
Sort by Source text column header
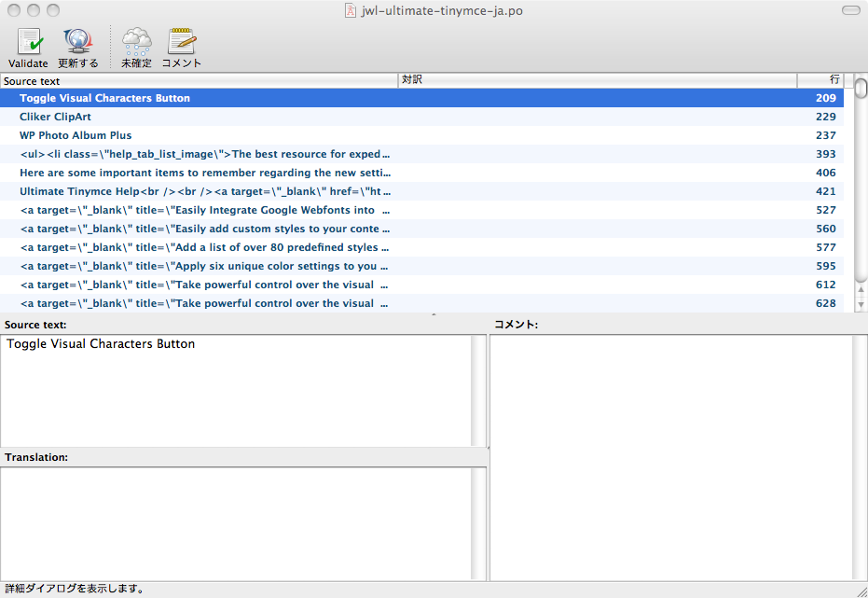tap(199, 81)
